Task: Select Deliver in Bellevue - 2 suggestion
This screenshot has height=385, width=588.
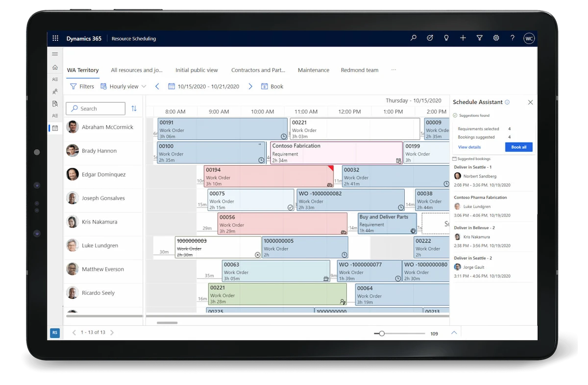Action: click(x=493, y=237)
